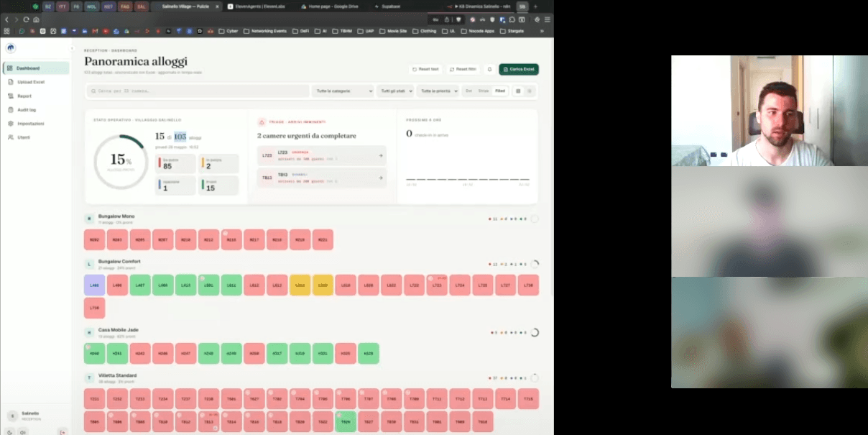Click the Reset filtri button
This screenshot has width=868, height=435.
click(x=463, y=69)
